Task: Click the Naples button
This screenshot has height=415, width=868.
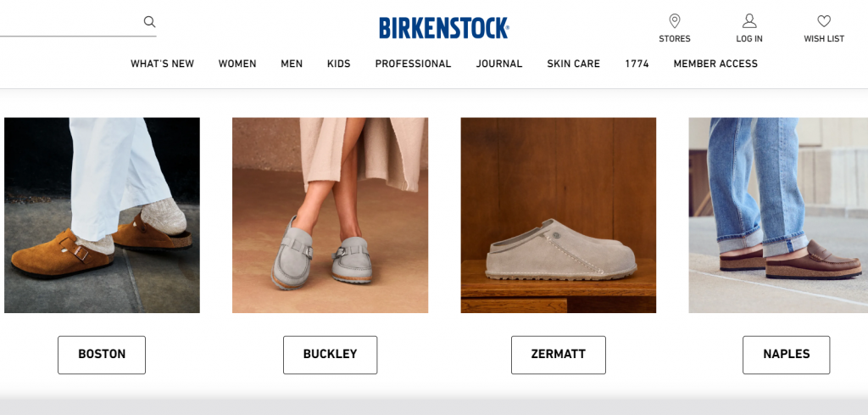Action: click(x=786, y=355)
